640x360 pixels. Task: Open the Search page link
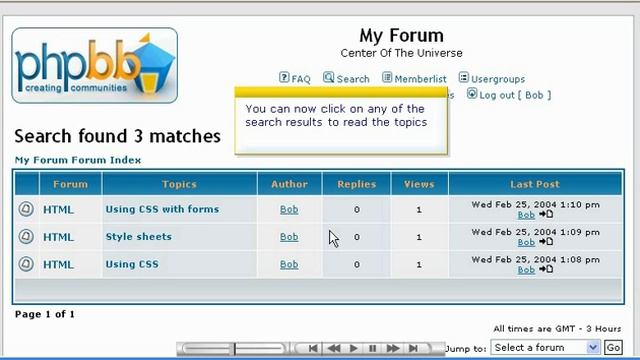pos(353,79)
